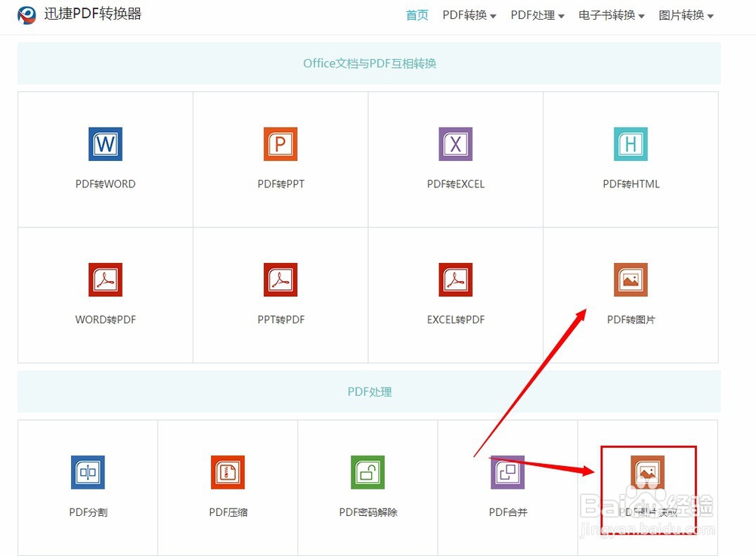This screenshot has width=756, height=556.
Task: Expand the 图片转换 dropdown menu
Action: [686, 15]
